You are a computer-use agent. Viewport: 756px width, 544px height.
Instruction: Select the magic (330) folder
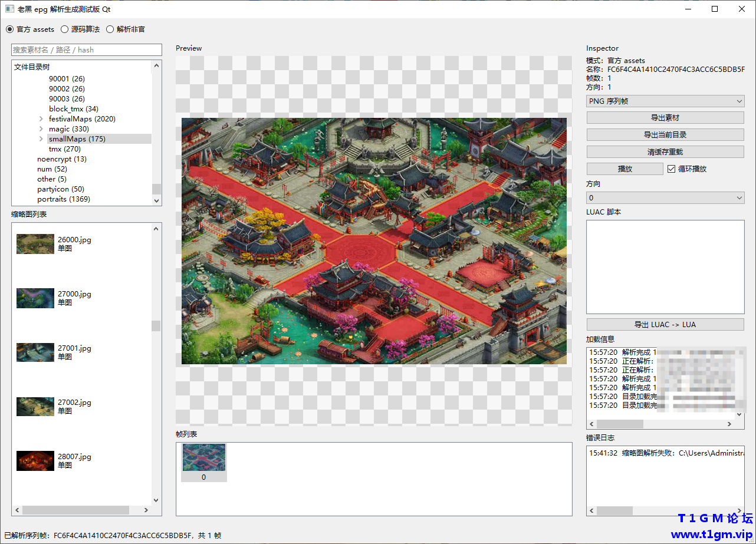(x=69, y=129)
